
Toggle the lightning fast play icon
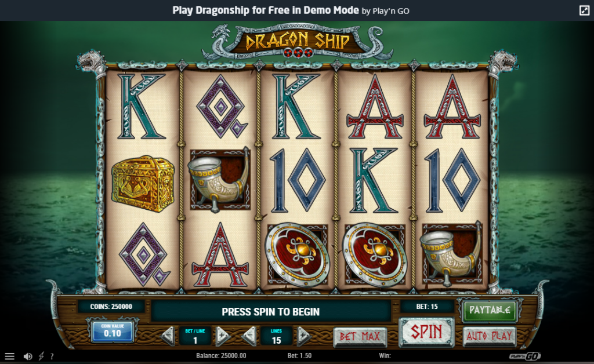[41, 356]
